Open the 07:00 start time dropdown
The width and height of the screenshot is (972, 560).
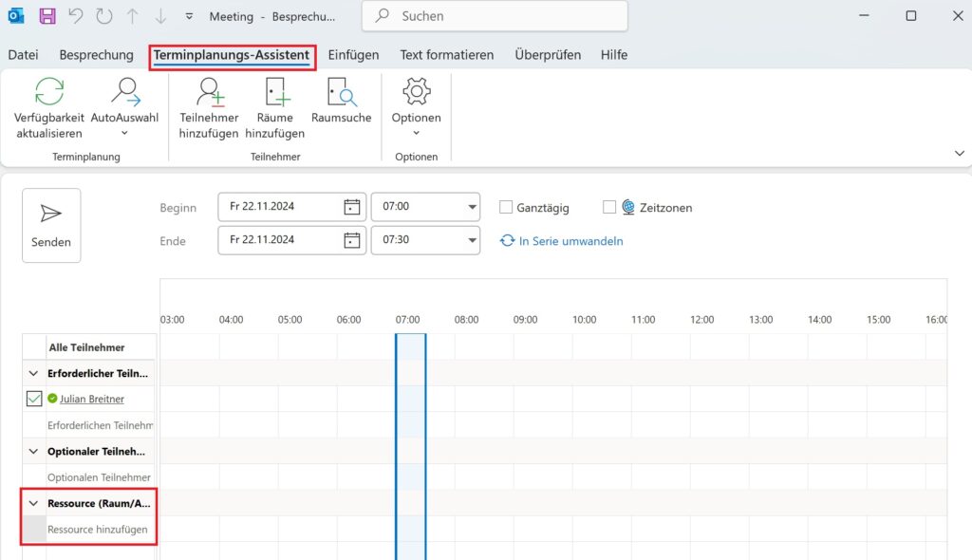472,207
